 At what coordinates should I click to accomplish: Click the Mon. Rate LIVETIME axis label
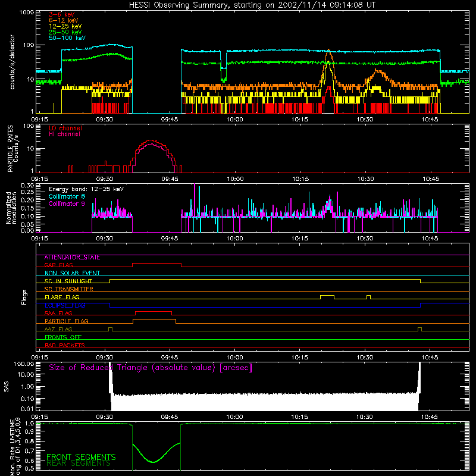coord(15,447)
